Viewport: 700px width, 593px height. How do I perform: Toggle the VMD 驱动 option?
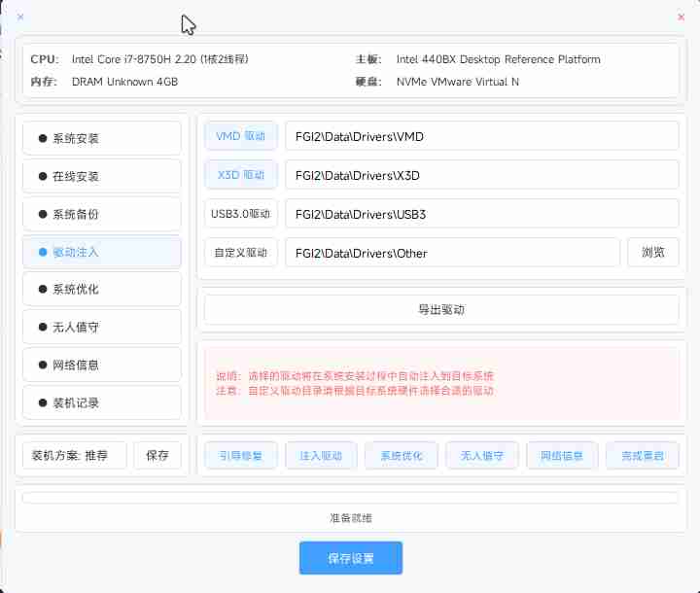point(241,137)
